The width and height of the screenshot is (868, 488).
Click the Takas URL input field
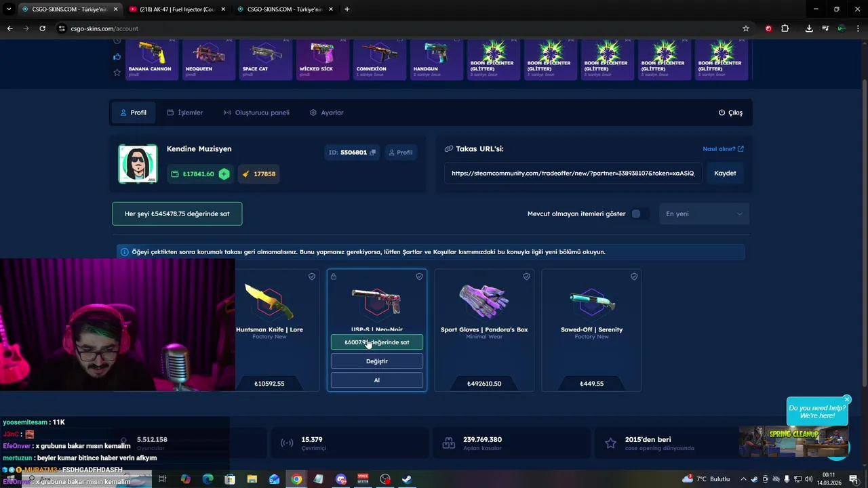(x=573, y=173)
